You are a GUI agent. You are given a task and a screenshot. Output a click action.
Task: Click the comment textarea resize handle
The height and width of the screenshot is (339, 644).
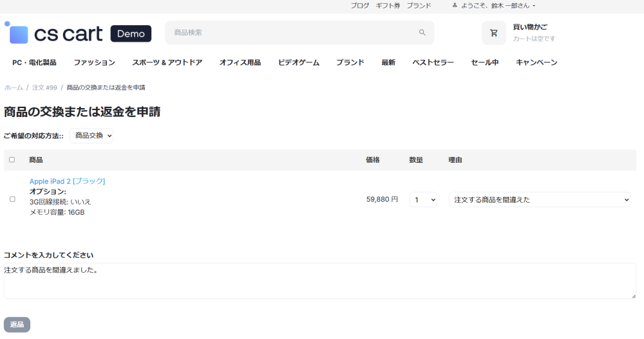pyautogui.click(x=633, y=295)
